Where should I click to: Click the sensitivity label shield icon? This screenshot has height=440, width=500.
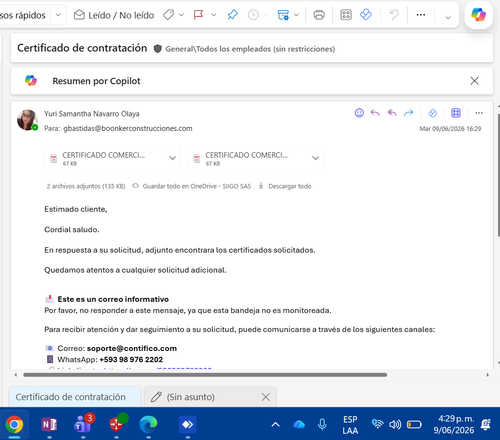click(x=157, y=49)
